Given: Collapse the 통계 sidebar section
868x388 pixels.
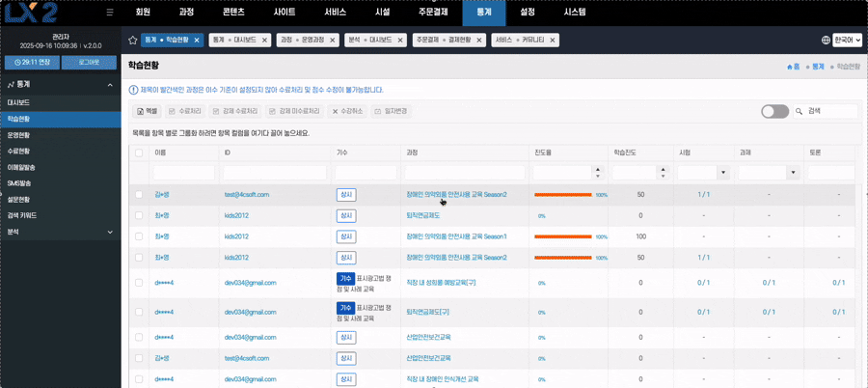Looking at the screenshot, I should (110, 85).
